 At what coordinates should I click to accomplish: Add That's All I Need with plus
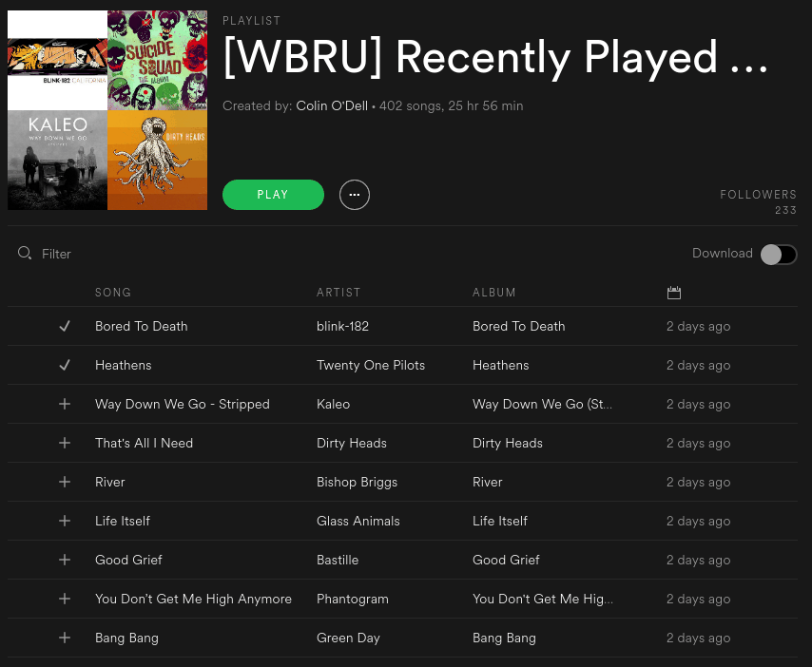(65, 443)
